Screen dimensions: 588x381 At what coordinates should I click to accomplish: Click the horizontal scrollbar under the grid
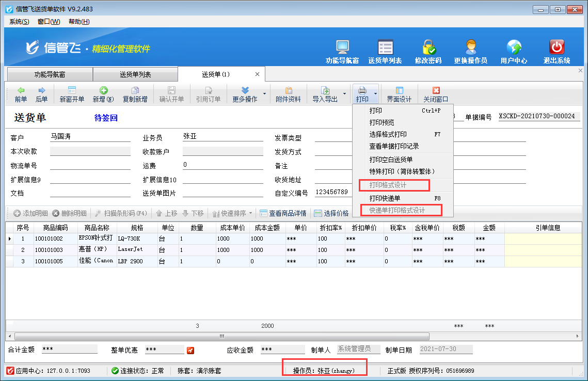point(222,336)
